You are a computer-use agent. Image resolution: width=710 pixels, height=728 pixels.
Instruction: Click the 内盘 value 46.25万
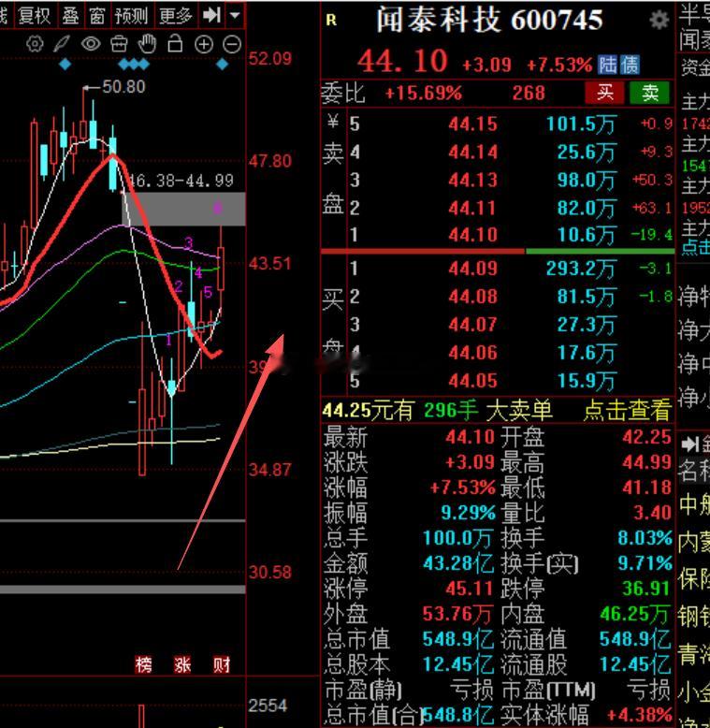tap(636, 614)
